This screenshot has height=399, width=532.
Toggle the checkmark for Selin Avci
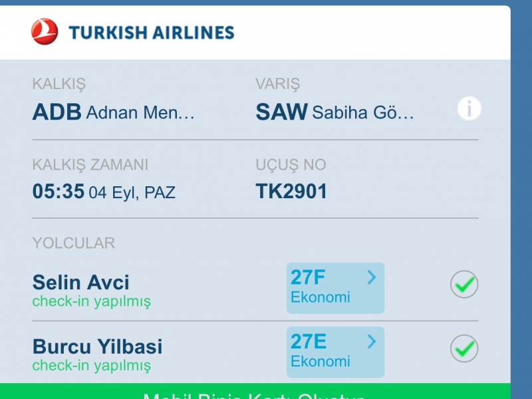[x=464, y=285]
